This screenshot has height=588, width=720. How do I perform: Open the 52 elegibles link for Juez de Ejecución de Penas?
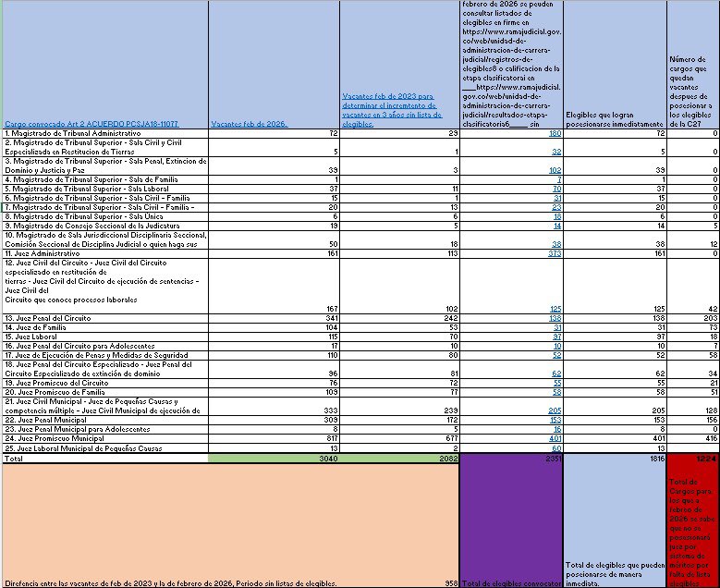pyautogui.click(x=557, y=355)
